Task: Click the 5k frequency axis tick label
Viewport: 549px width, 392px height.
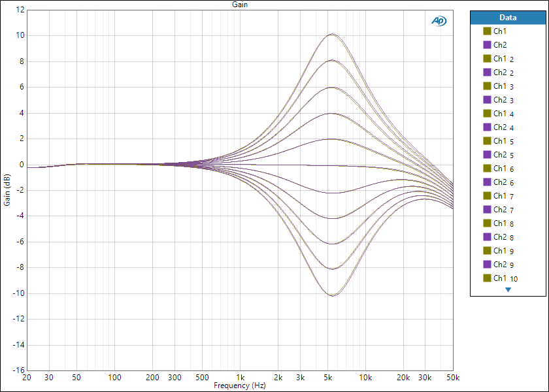Action: pos(327,378)
